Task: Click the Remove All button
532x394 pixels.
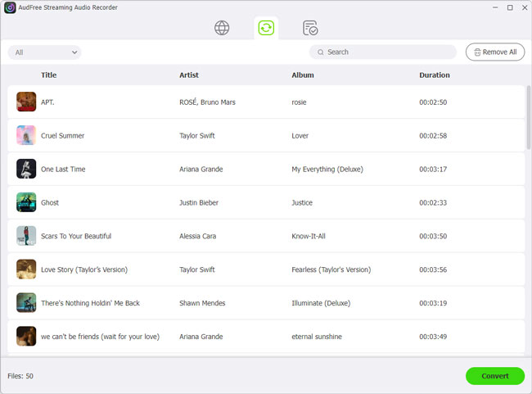Action: (495, 52)
